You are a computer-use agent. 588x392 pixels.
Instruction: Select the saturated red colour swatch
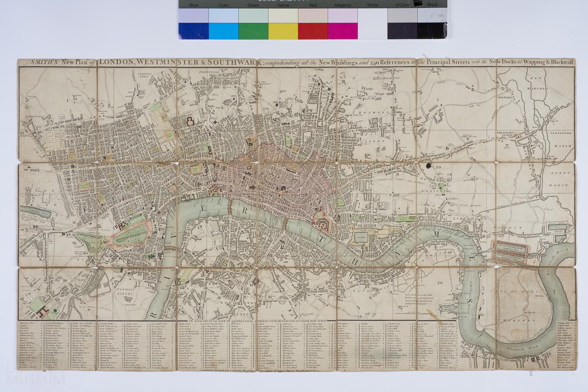tap(313, 31)
